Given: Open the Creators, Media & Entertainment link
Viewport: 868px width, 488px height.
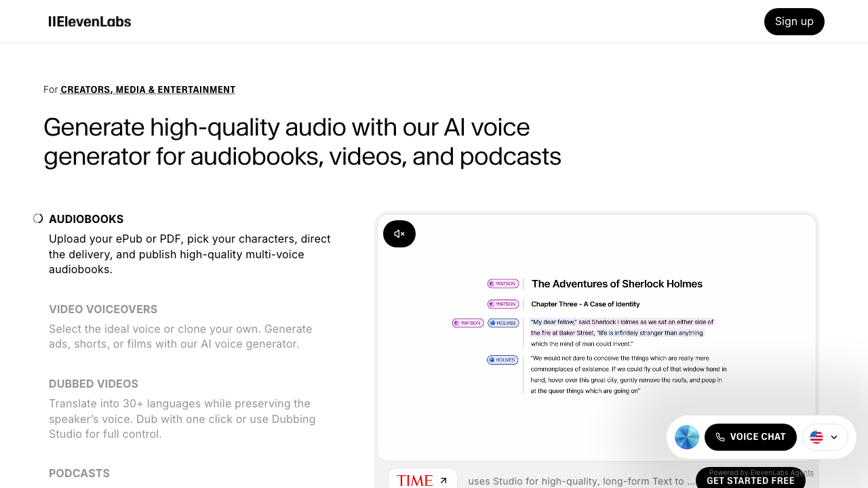Looking at the screenshot, I should click(148, 89).
